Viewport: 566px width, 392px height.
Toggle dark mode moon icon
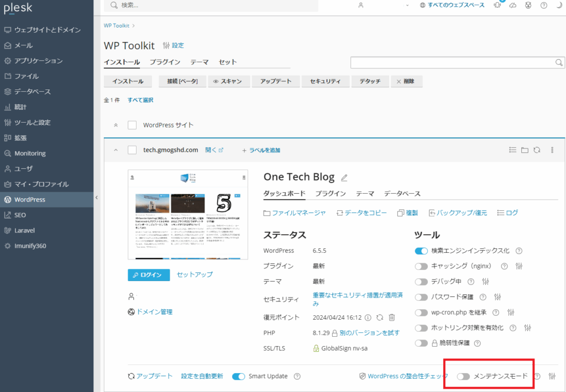pos(559,5)
